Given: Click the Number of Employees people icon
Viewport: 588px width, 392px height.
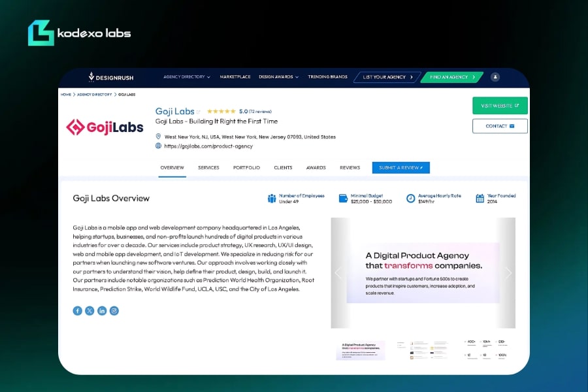Looking at the screenshot, I should (x=272, y=199).
